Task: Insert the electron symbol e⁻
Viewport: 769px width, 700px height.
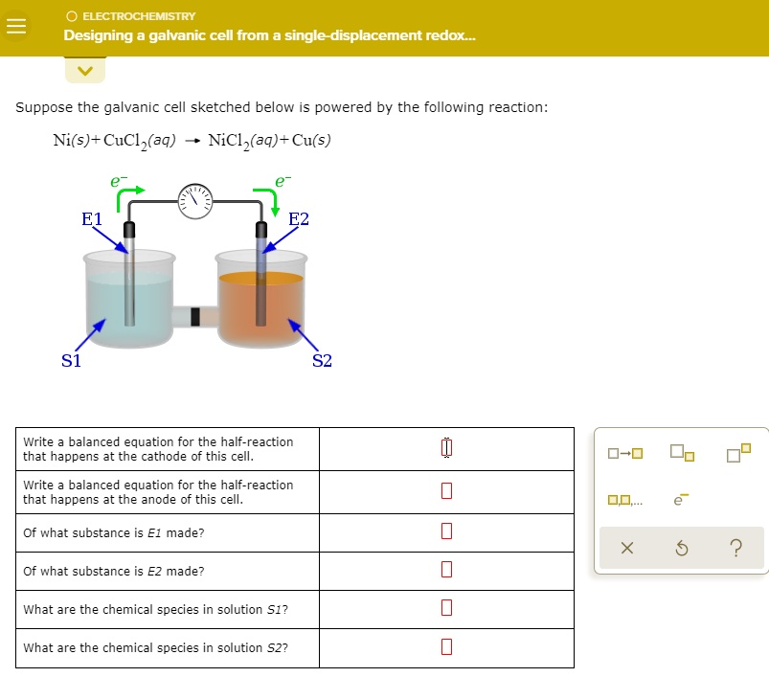Action: coord(683,498)
